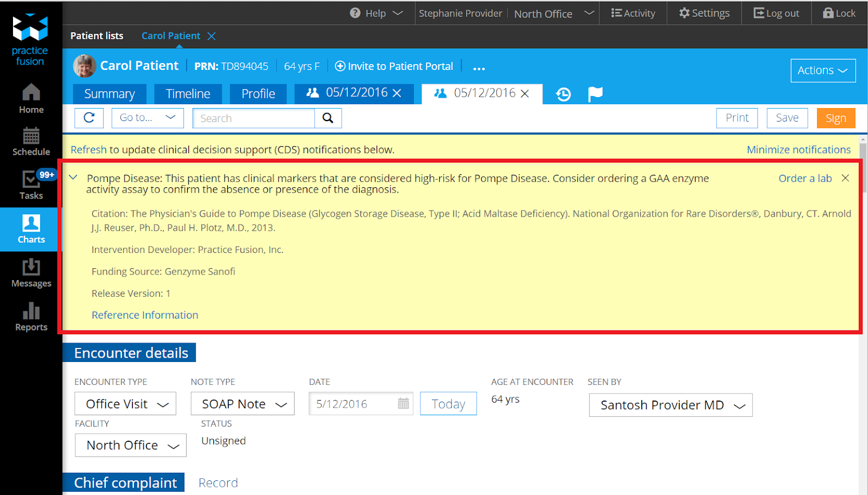Viewport: 868px width, 495px height.
Task: Open the SOAP Note type dropdown
Action: tap(242, 404)
